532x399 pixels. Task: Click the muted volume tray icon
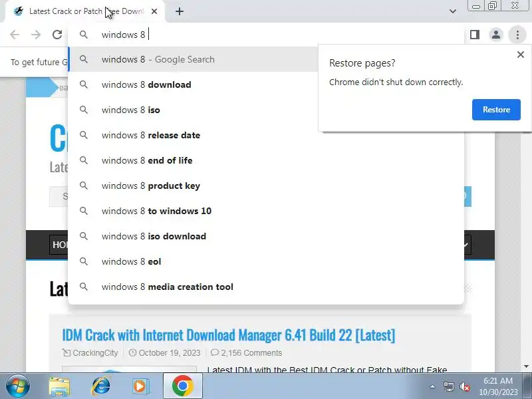point(464,386)
